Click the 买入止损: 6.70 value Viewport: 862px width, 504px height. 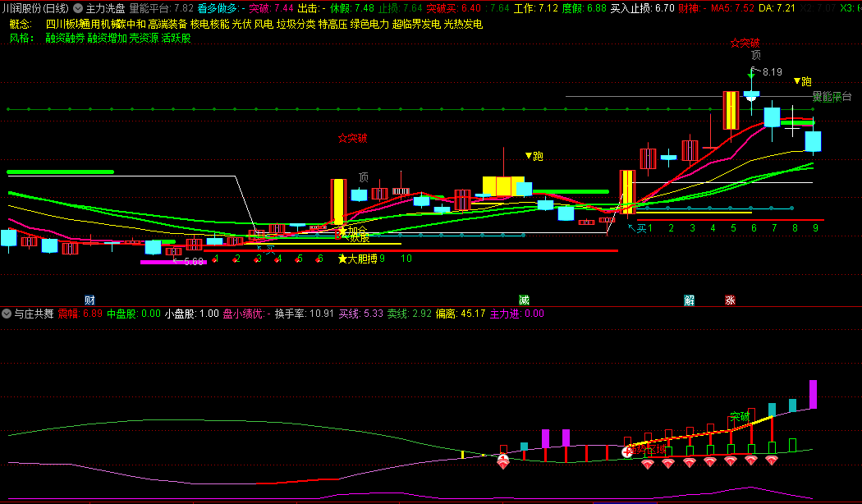pos(643,8)
